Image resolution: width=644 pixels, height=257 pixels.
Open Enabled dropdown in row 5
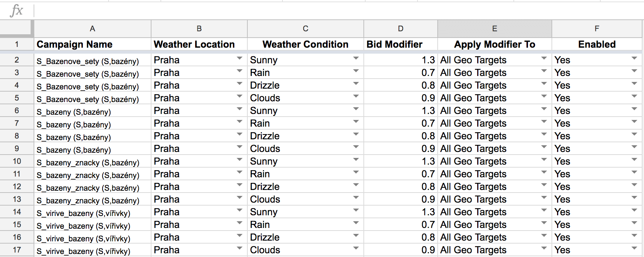click(x=634, y=96)
